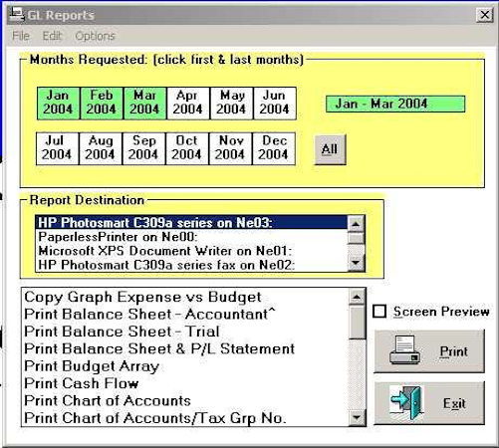Image resolution: width=499 pixels, height=448 pixels.
Task: Open the Edit menu
Action: tap(52, 36)
